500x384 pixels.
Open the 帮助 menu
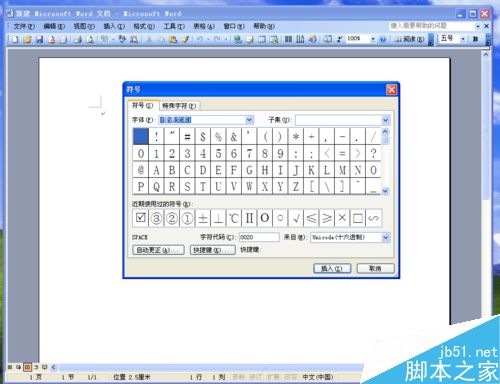coord(264,26)
